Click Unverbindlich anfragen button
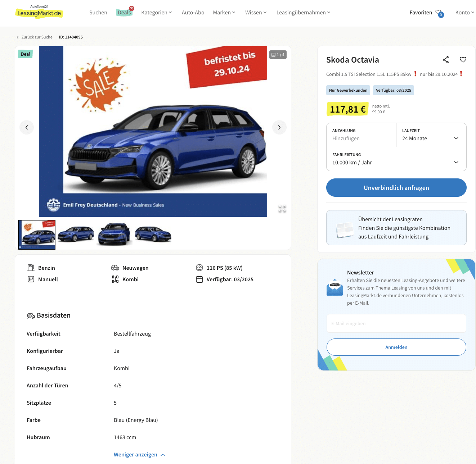The image size is (476, 464). (396, 188)
